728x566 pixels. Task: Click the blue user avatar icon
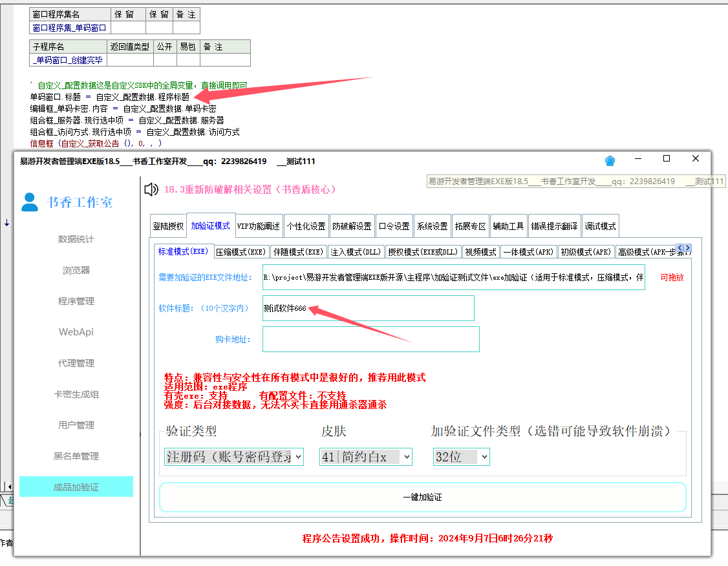click(x=30, y=202)
